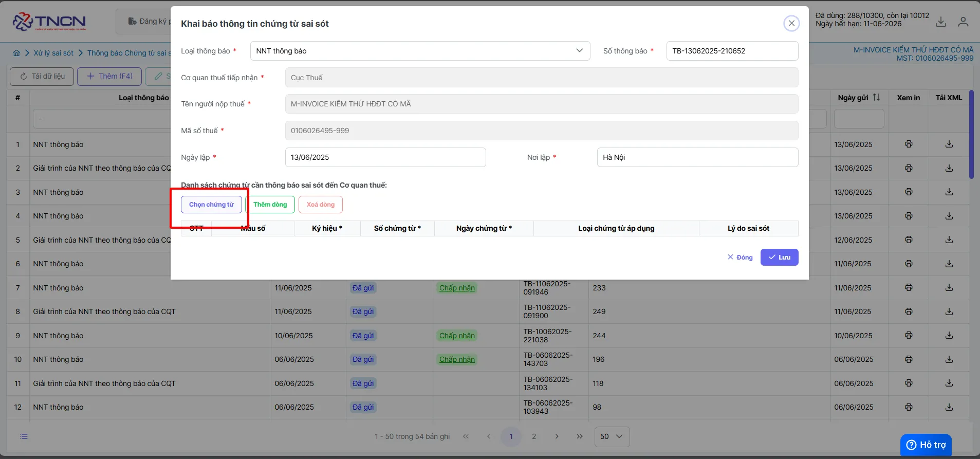Open page size dropdown showing 50
980x459 pixels.
612,436
